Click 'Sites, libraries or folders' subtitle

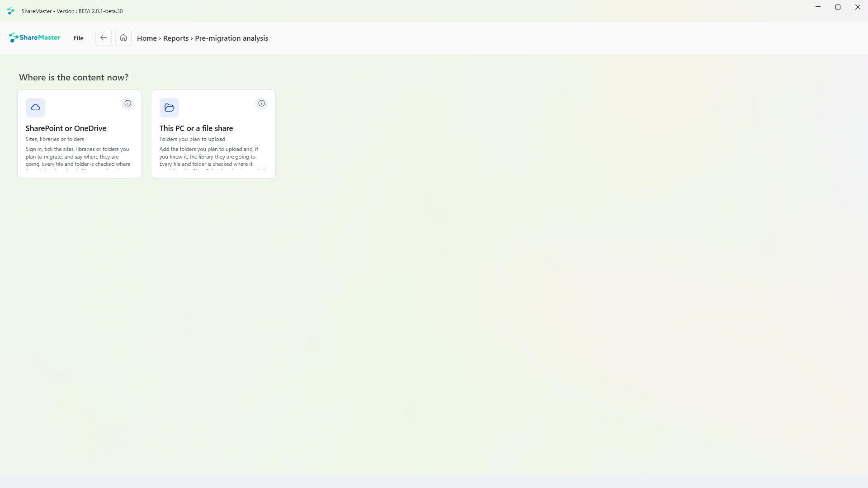click(55, 139)
